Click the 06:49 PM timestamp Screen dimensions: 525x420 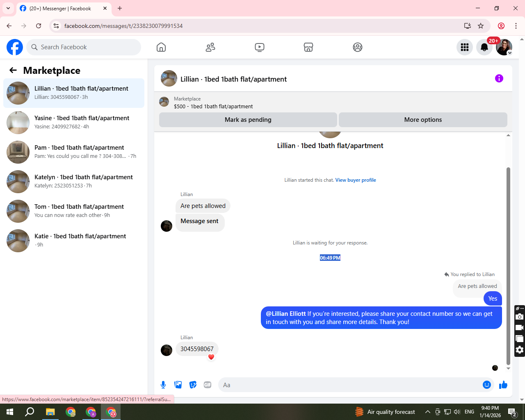tap(330, 258)
